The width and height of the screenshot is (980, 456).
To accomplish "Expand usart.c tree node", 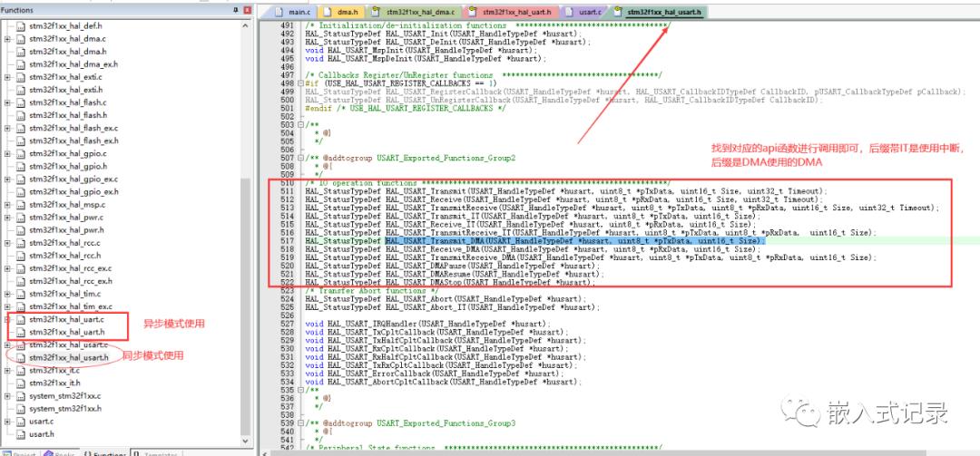I will click(x=7, y=422).
